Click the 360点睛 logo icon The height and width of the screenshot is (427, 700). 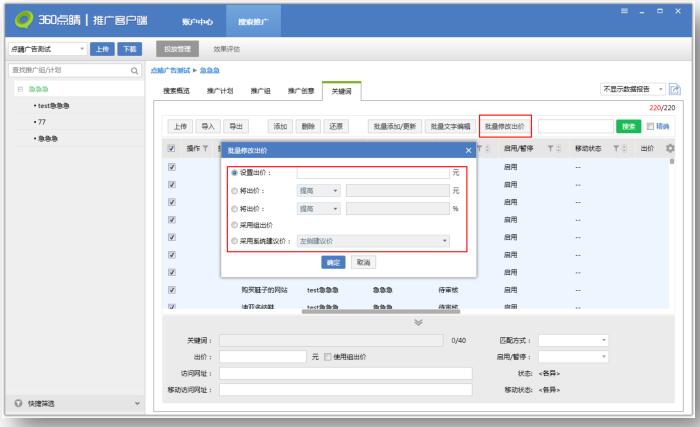coord(22,20)
